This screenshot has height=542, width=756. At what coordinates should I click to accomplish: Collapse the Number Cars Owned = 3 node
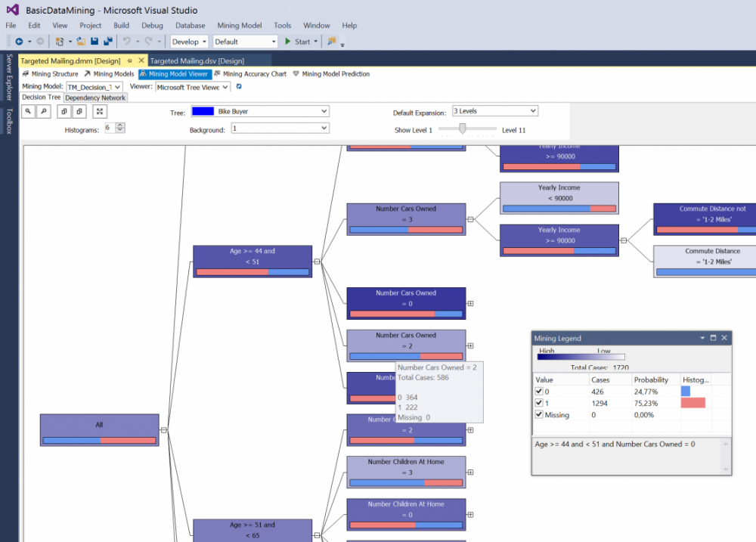[470, 219]
